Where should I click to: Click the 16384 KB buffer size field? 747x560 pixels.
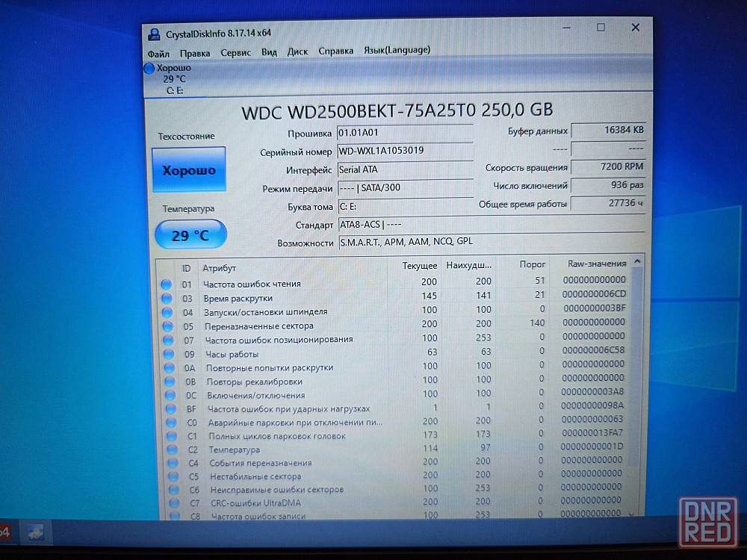coord(608,130)
